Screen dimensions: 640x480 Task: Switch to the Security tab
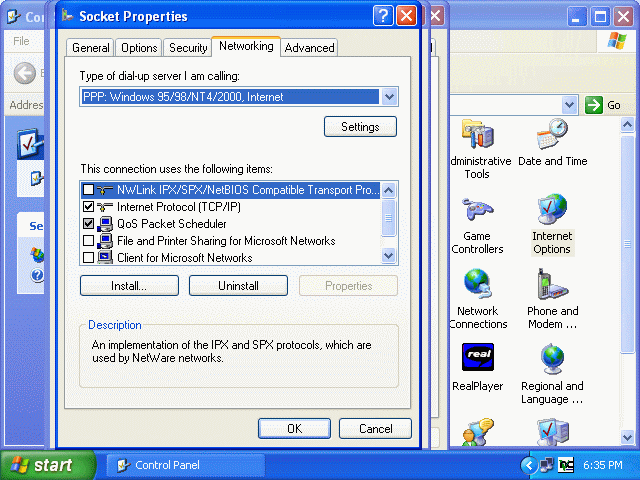188,48
